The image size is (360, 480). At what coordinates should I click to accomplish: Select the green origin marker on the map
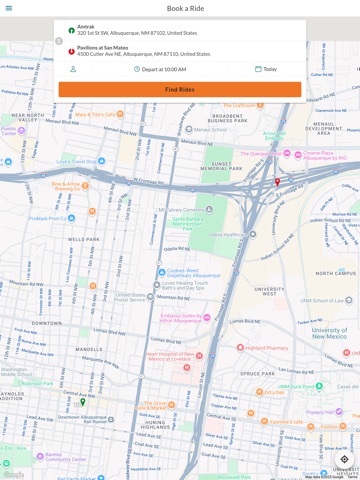(x=83, y=402)
